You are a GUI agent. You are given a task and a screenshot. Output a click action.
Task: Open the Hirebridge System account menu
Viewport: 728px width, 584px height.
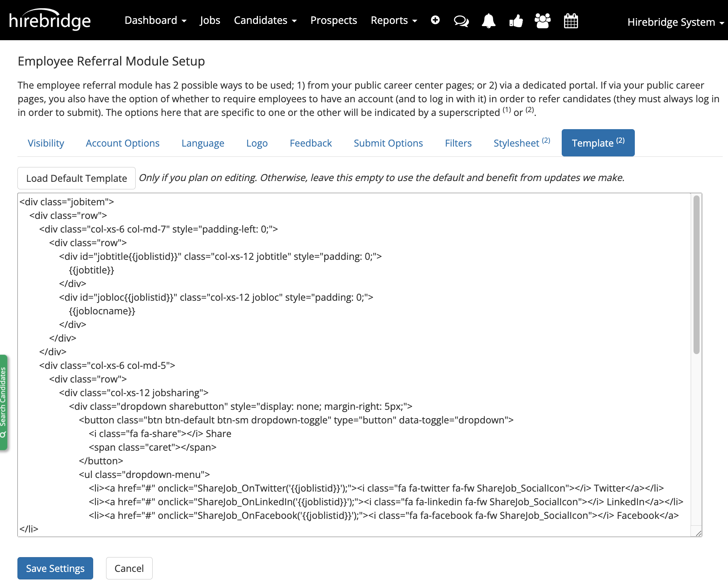point(675,22)
